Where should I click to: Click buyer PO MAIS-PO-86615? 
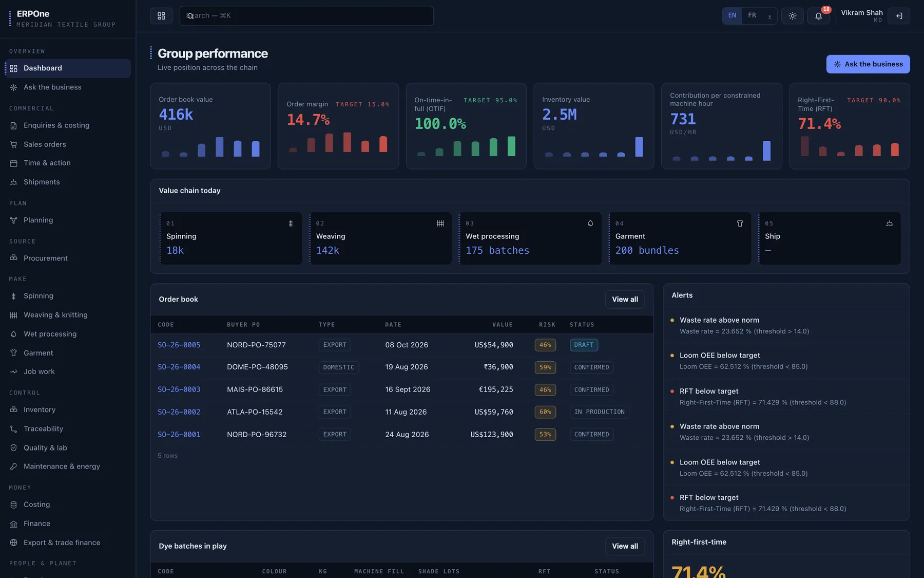coord(255,390)
